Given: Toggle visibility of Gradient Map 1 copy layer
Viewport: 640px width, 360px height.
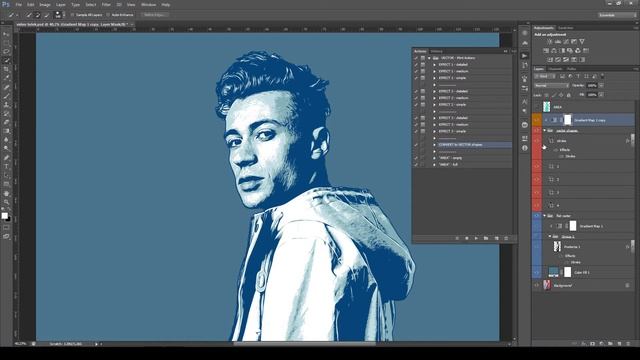Looking at the screenshot, I should coord(536,120).
